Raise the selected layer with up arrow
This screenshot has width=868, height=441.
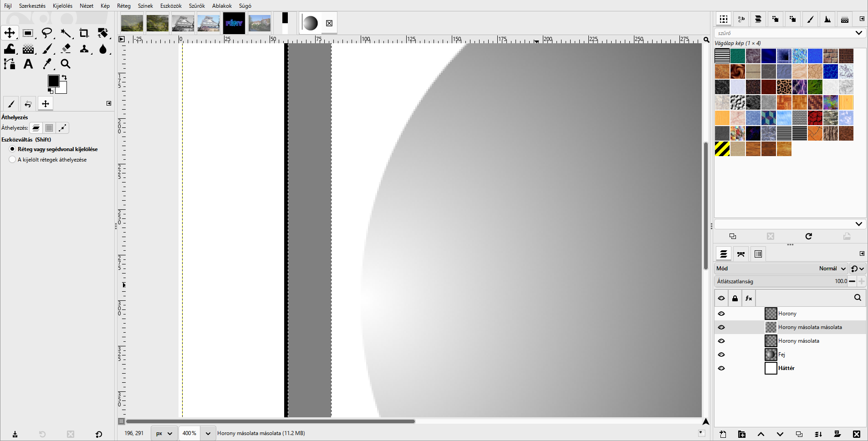[x=761, y=434]
